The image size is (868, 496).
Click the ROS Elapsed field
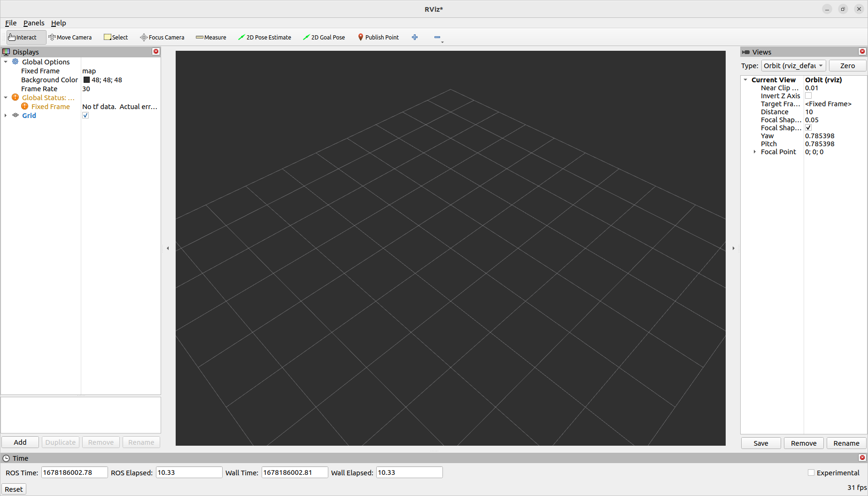[x=189, y=472]
